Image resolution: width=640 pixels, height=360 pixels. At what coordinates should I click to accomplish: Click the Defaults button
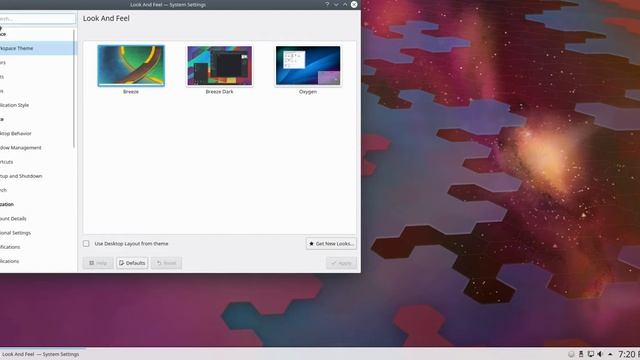(132, 263)
